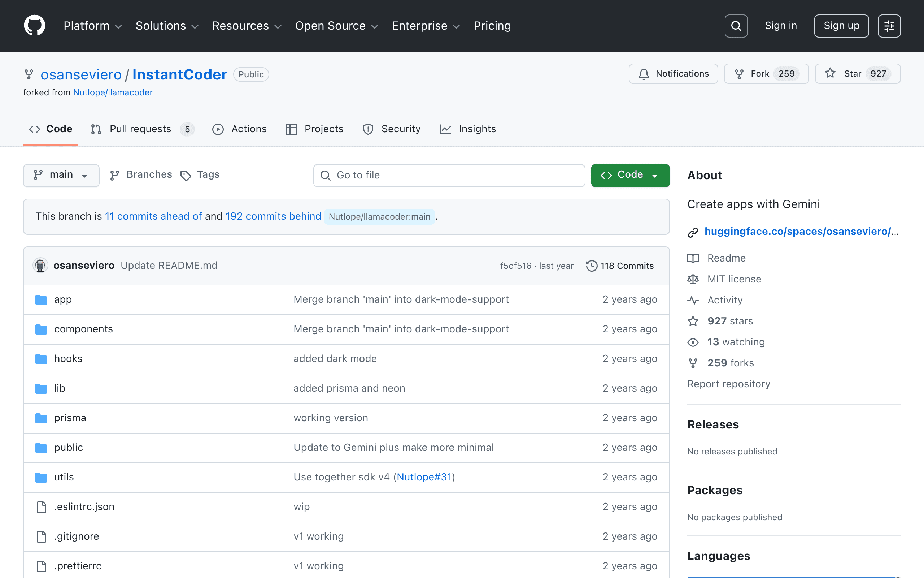This screenshot has height=578, width=924.
Task: Click 'Update to Gemini plus make more minimal'
Action: coord(393,448)
